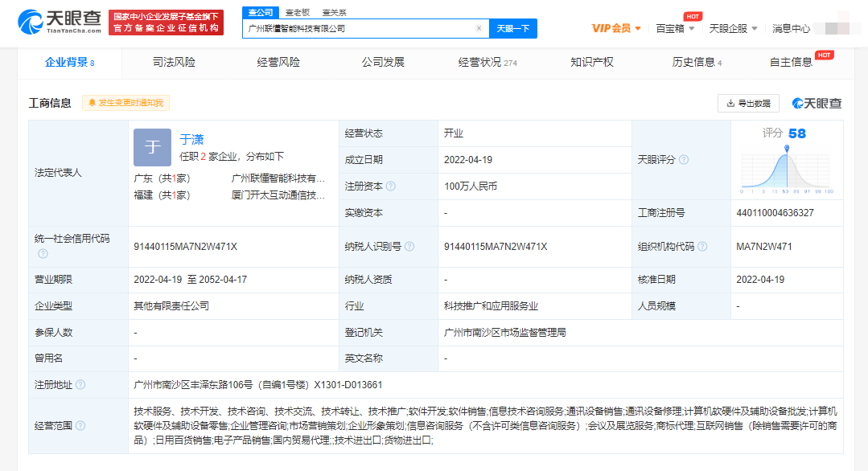Click help icon next to 注册地址
The height and width of the screenshot is (471, 868).
coord(80,385)
